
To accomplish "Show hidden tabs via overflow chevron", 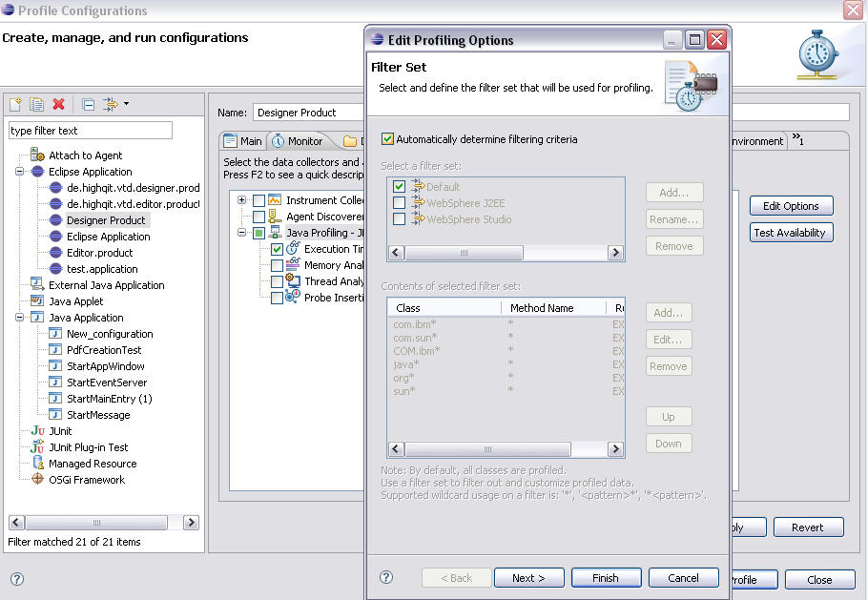I will pos(797,138).
